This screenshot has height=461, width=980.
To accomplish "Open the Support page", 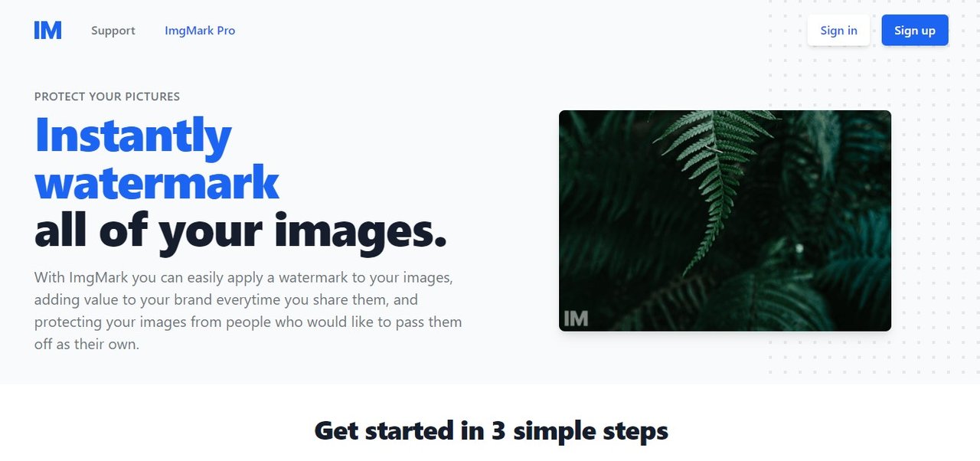I will click(113, 31).
